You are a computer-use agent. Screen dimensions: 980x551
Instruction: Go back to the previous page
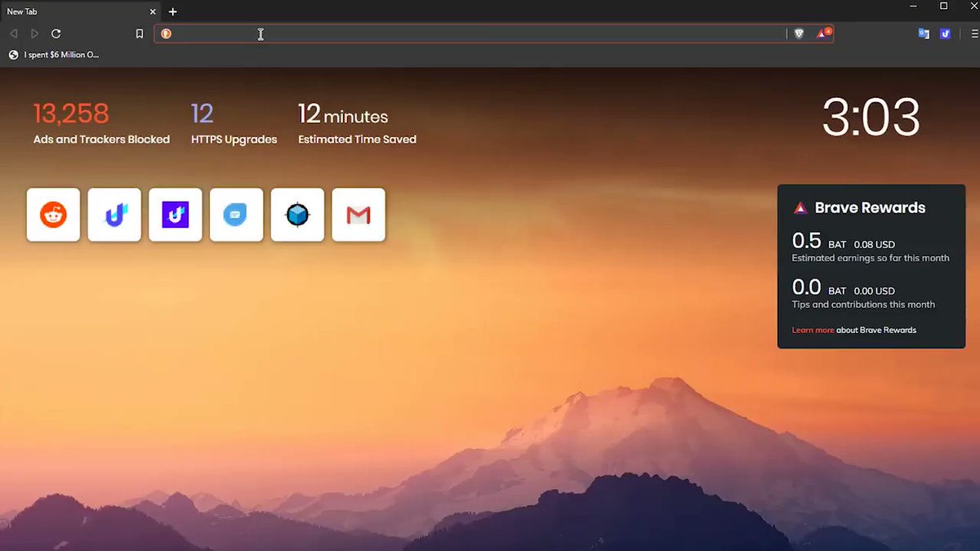tap(14, 33)
